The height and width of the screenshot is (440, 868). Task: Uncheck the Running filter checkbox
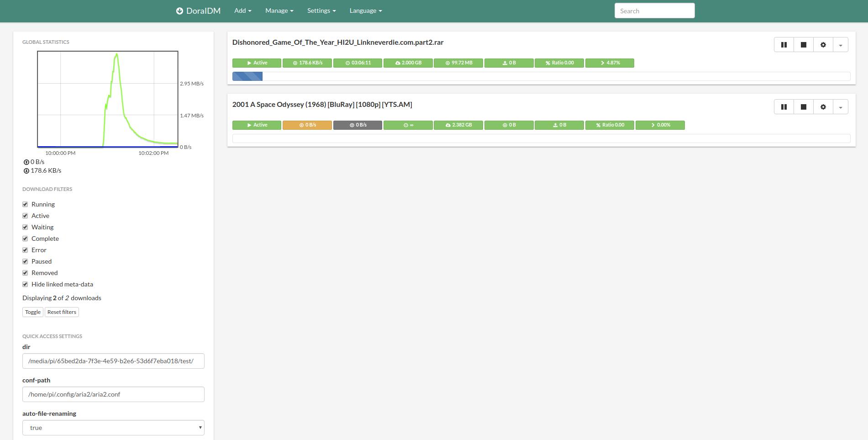[x=25, y=204]
